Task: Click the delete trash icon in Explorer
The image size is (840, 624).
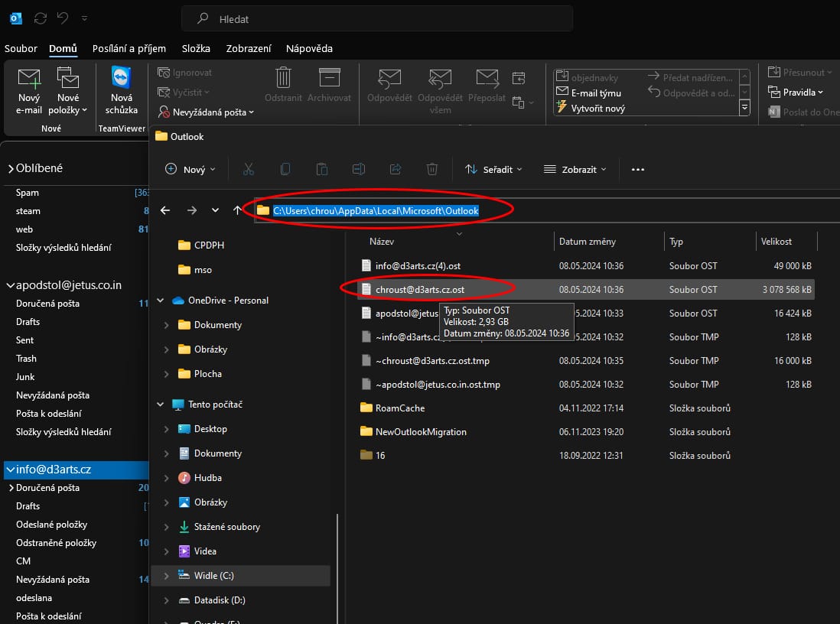Action: [431, 169]
